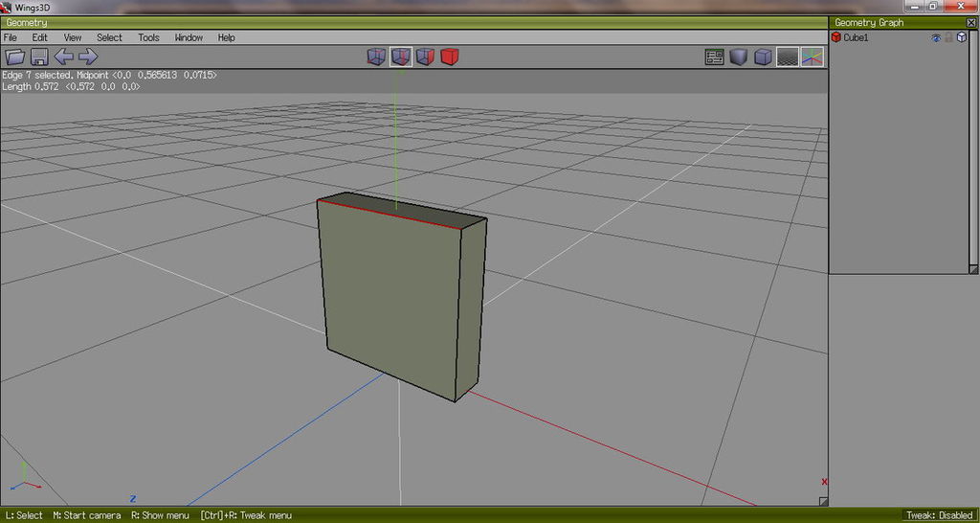Close the Geometry Graph panel

970,23
